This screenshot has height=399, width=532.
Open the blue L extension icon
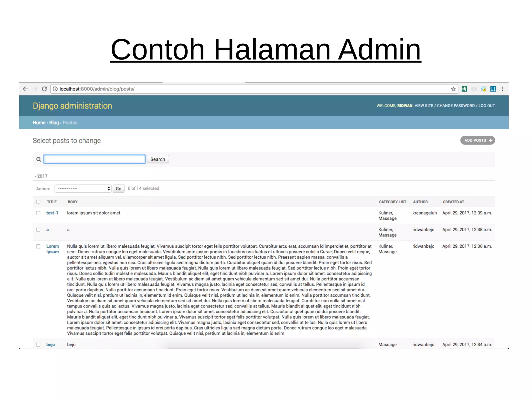tap(493, 89)
